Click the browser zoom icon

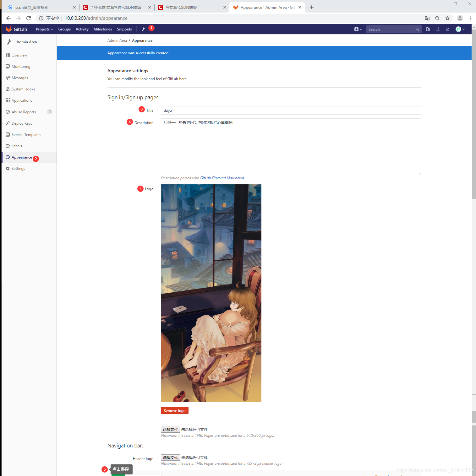437,18
